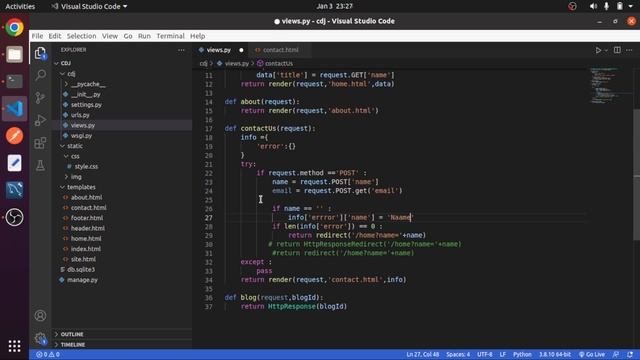Open editor More Actions ellipsis
The width and height of the screenshot is (640, 360).
pyautogui.click(x=629, y=50)
